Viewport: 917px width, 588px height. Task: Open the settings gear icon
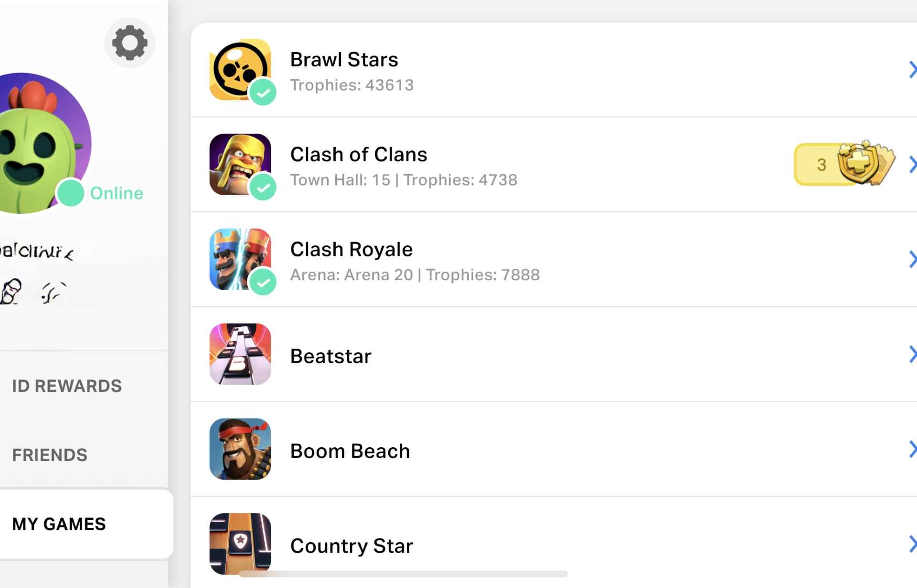coord(129,43)
